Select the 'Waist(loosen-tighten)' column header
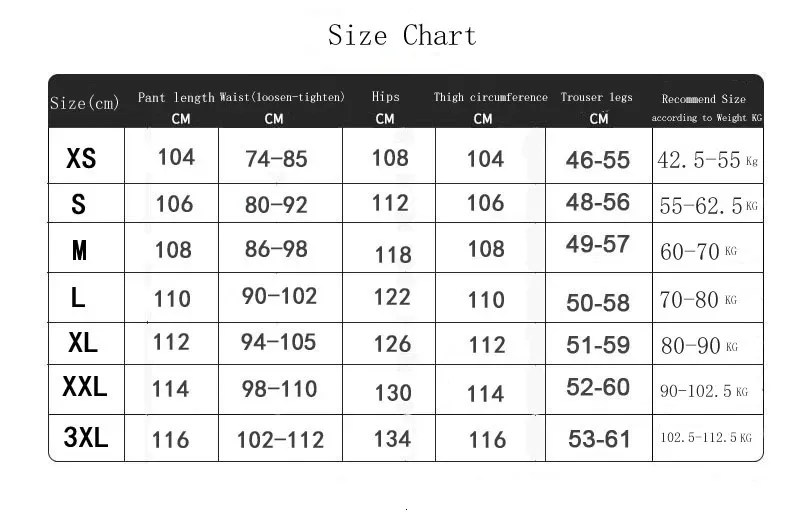Viewport: 800px width, 520px height. pyautogui.click(x=282, y=97)
